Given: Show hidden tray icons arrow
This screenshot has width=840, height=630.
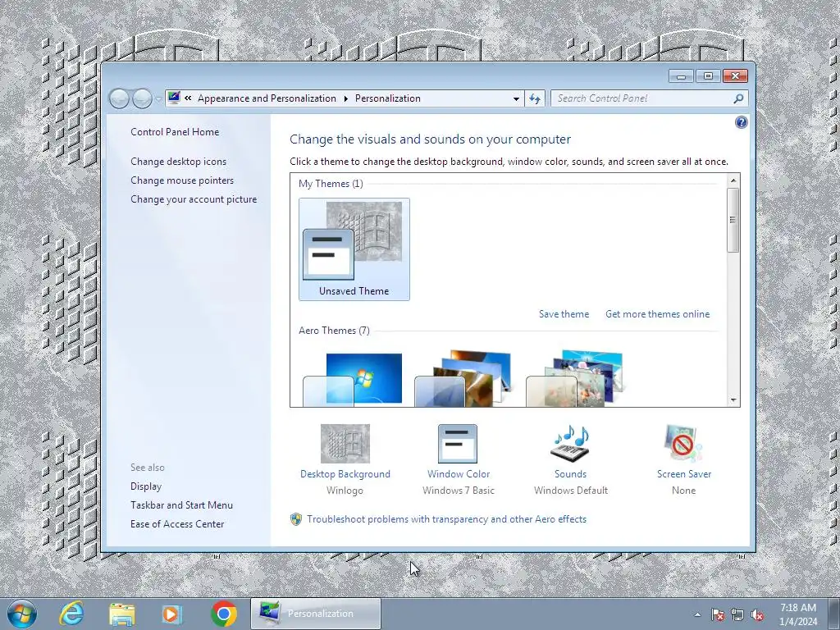Looking at the screenshot, I should click(697, 614).
